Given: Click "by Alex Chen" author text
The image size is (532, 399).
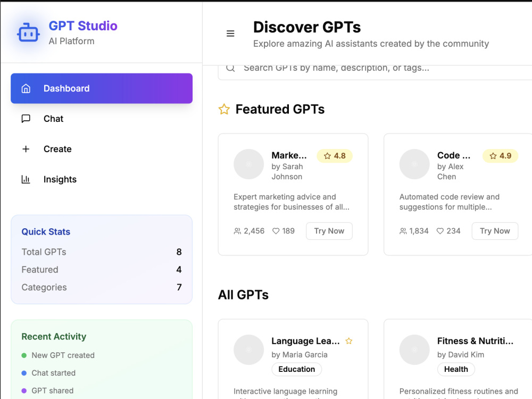Looking at the screenshot, I should pyautogui.click(x=450, y=172).
